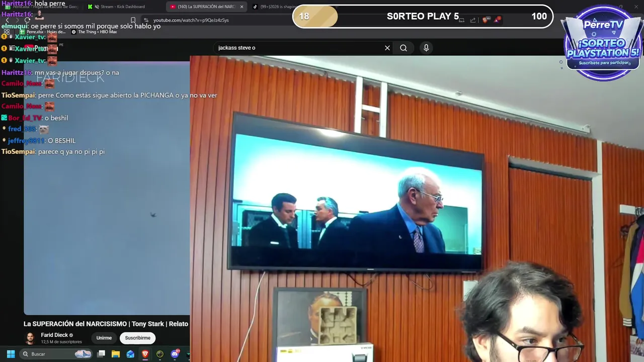
Task: Start voice search with the microphone icon
Action: [x=426, y=48]
